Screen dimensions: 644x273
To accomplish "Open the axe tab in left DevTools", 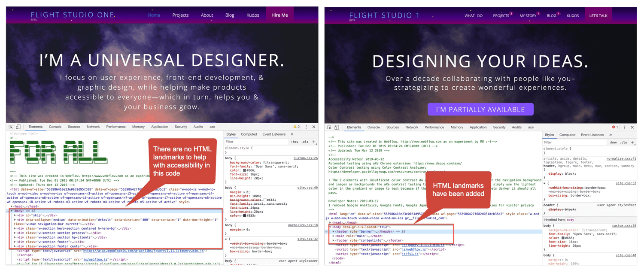I will [212, 127].
